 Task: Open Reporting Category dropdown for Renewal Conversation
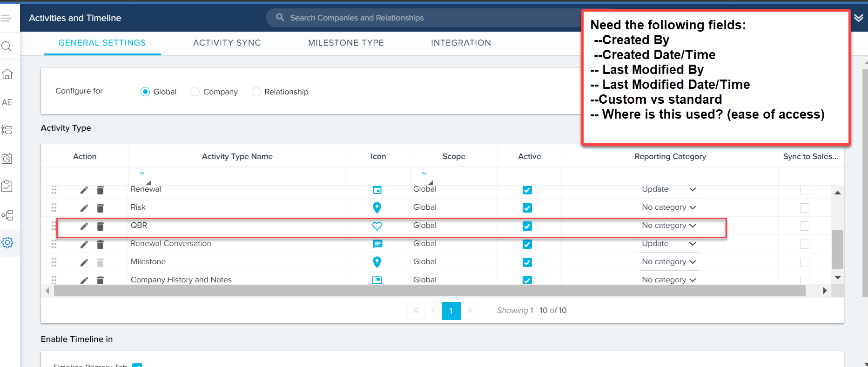669,244
